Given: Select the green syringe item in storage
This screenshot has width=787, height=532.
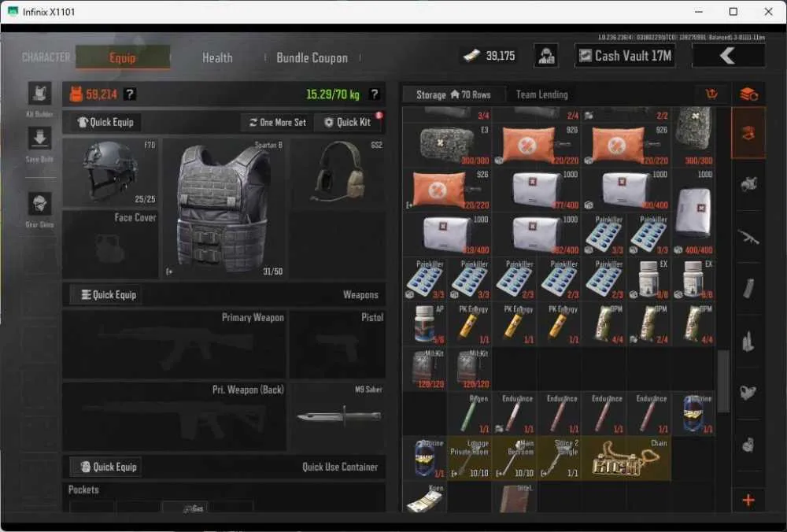Looking at the screenshot, I should pos(470,413).
